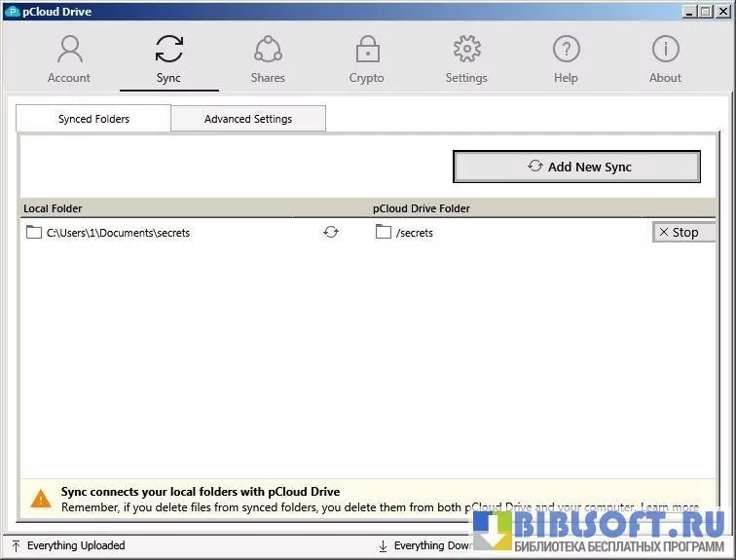Minimize the pCloud Drive window
Image resolution: width=736 pixels, height=560 pixels.
coord(687,11)
